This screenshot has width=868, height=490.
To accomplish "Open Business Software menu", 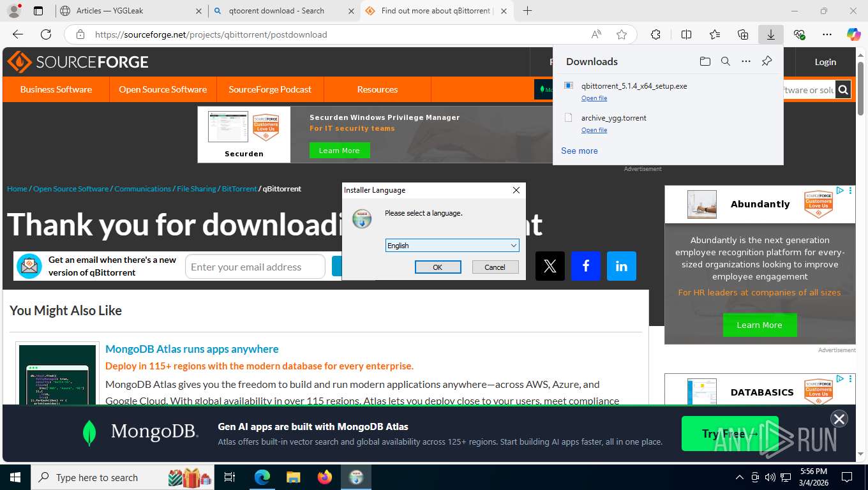I will tap(56, 89).
